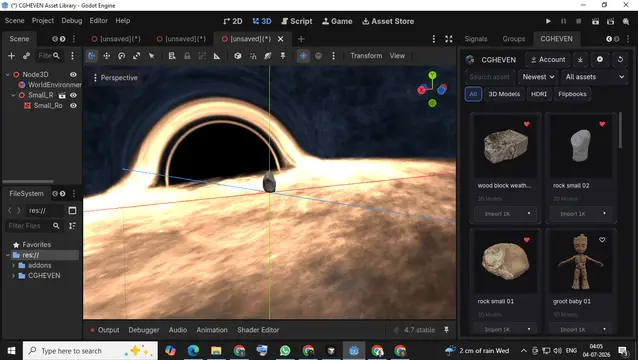
Task: Filter assets by 3D Models
Action: click(x=504, y=94)
